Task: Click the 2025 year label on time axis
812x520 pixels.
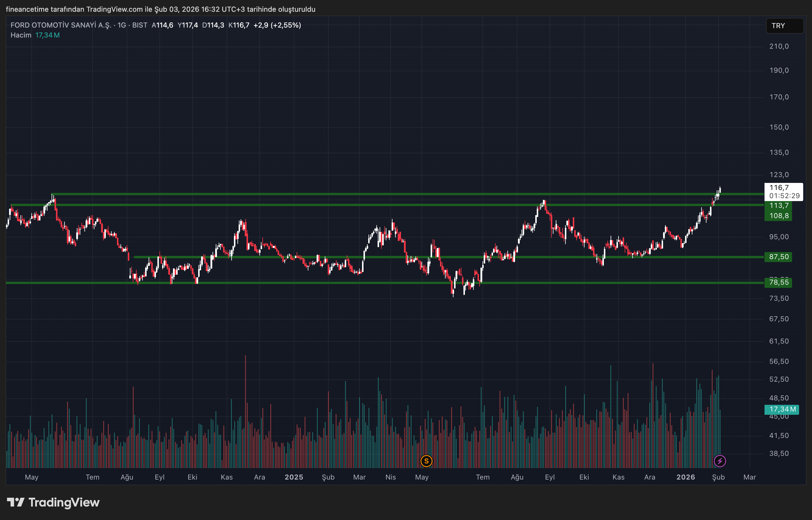Action: [294, 477]
